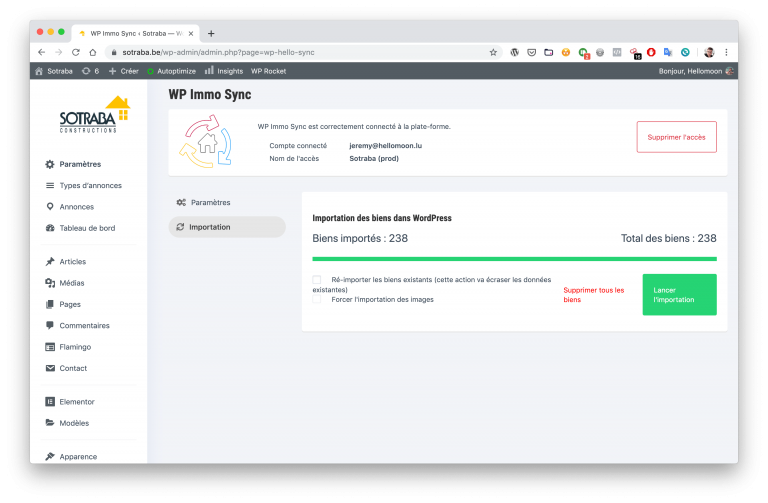This screenshot has width=768, height=503.
Task: Check Forcer l'importation des images
Action: coord(317,299)
